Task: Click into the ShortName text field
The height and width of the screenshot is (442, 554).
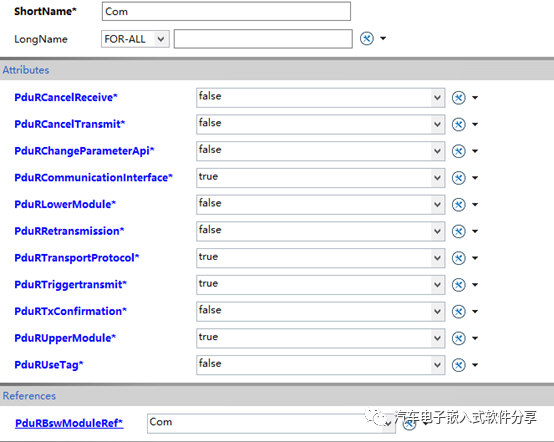Action: click(226, 11)
